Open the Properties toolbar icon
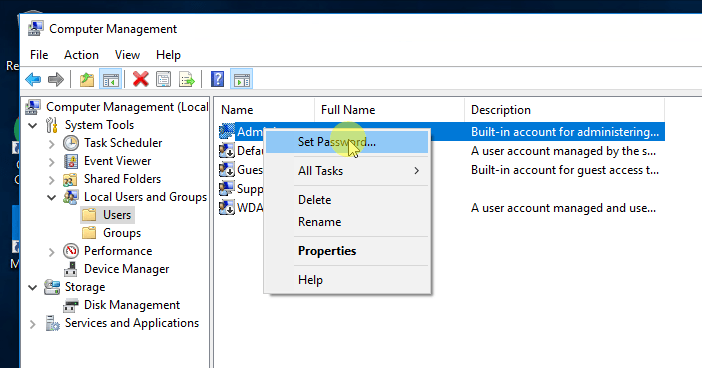 163,80
